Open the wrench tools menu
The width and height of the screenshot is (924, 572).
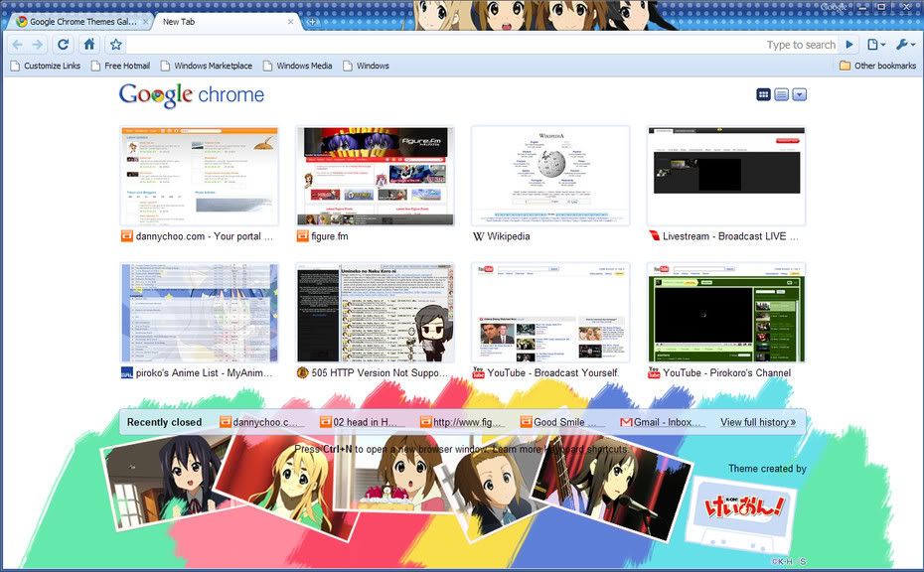tap(905, 44)
